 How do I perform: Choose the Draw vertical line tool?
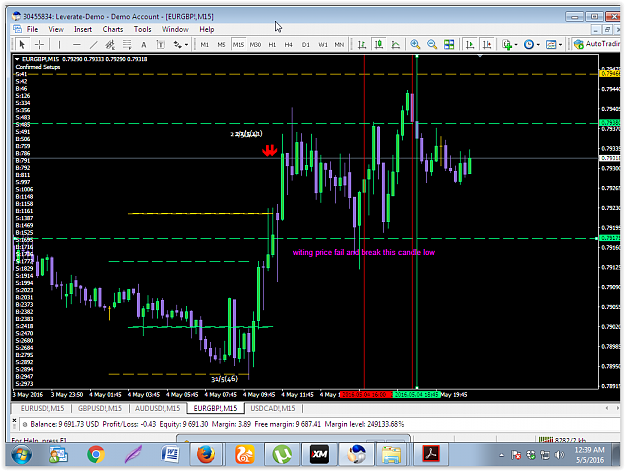[59, 45]
